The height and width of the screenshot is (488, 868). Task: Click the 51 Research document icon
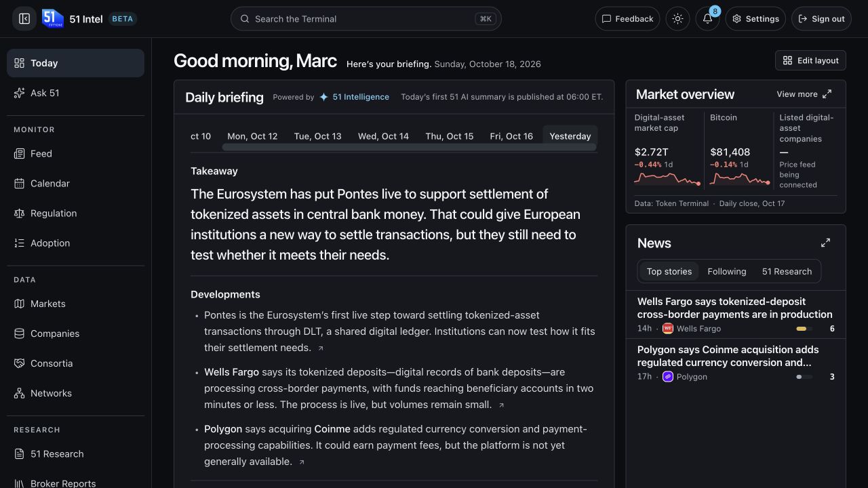click(19, 454)
